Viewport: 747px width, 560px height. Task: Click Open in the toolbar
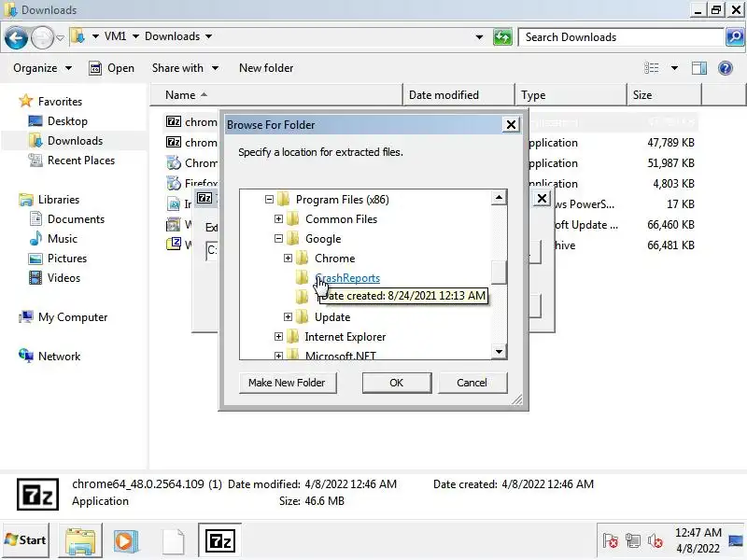coord(111,68)
